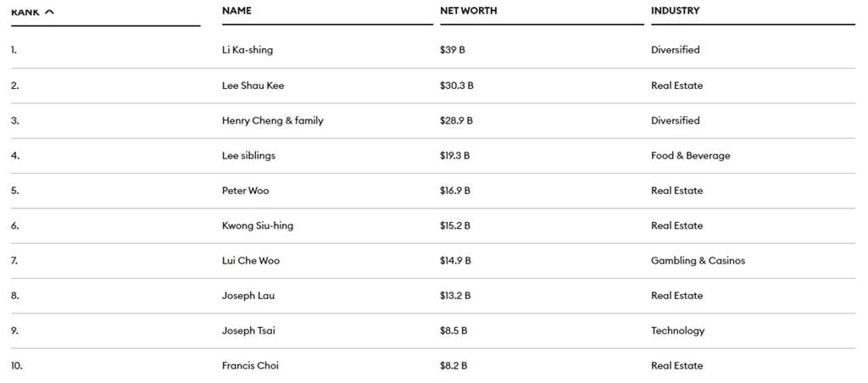Open the Lee siblings entry
868x383 pixels.
(248, 156)
